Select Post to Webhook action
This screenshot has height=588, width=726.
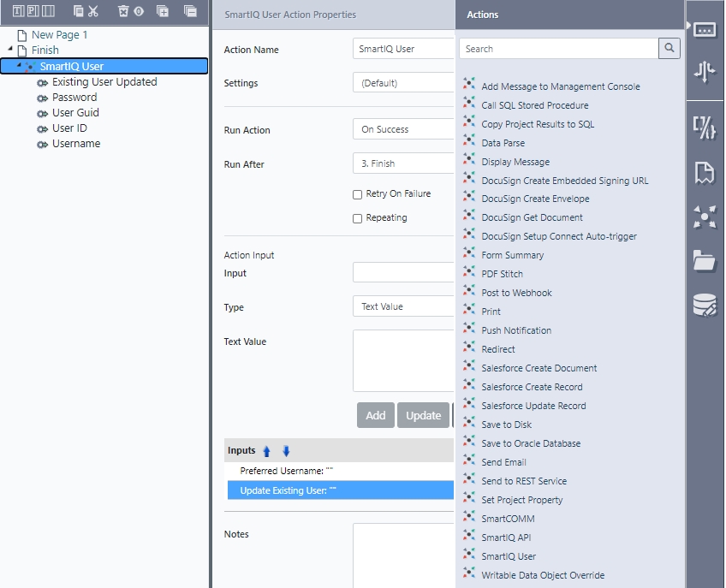click(x=516, y=293)
